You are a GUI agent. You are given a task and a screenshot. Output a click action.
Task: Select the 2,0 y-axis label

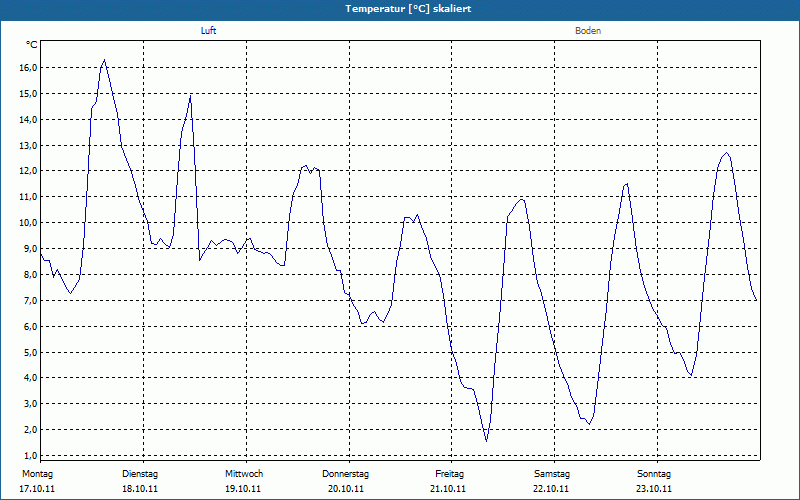click(x=31, y=430)
